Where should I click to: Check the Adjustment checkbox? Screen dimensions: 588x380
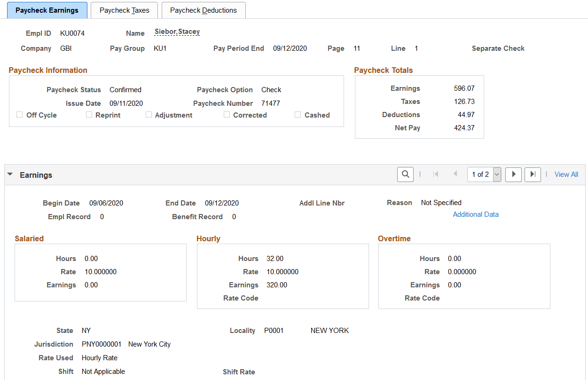click(149, 114)
